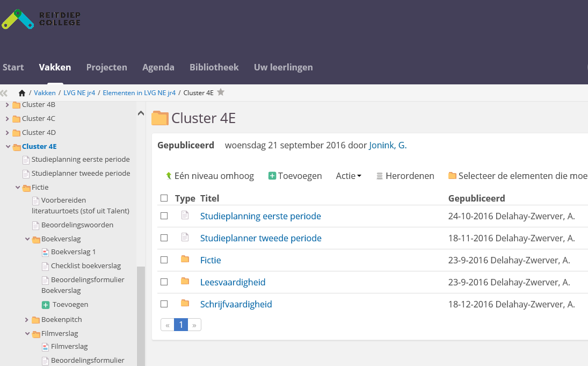Viewport: 588px width, 366px height.
Task: Open the Agenda menu item
Action: coord(158,67)
